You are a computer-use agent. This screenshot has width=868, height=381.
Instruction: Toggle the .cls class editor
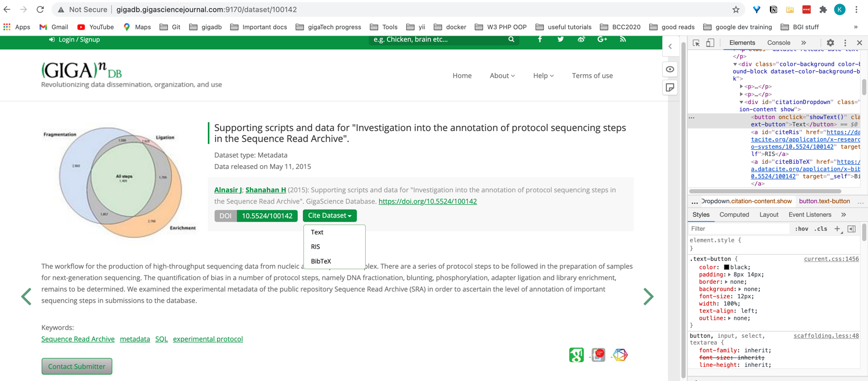(x=821, y=229)
